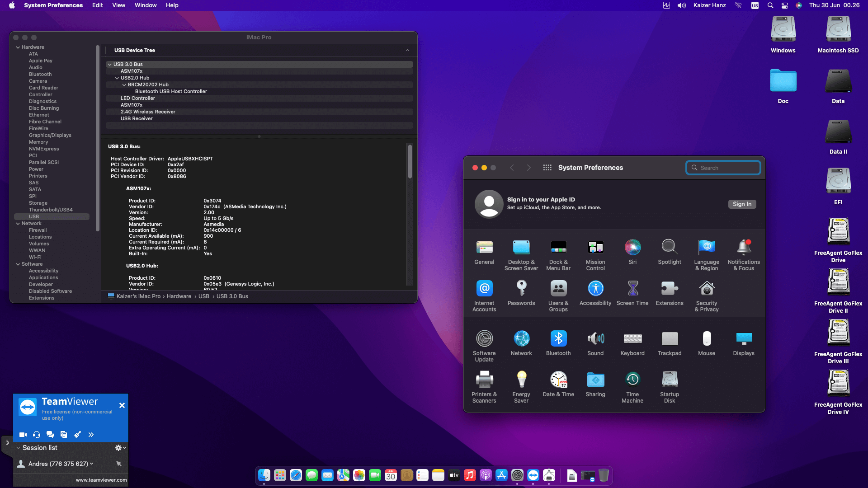Collapse the Hardware section in sidebar
Viewport: 868px width, 488px height.
pos(18,47)
